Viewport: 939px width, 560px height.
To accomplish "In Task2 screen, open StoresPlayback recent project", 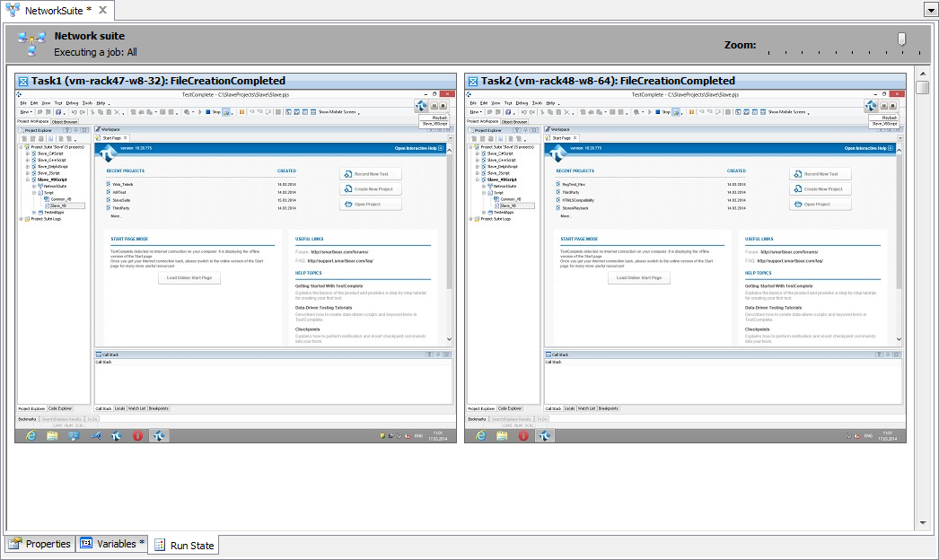I will tap(575, 208).
